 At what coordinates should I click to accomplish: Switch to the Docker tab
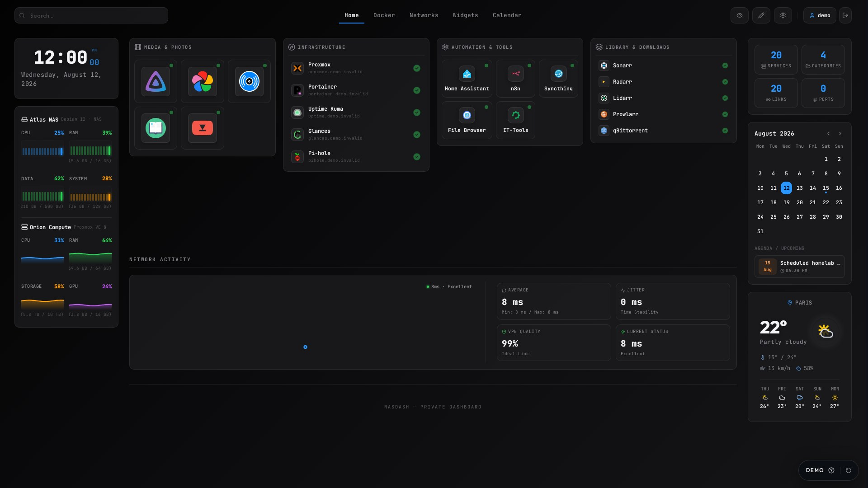pos(384,15)
